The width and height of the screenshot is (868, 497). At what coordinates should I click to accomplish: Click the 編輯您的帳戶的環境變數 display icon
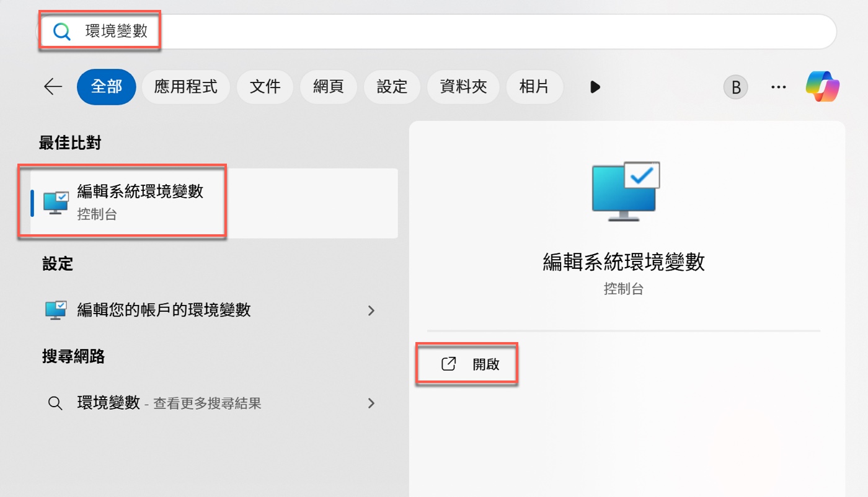pos(56,310)
